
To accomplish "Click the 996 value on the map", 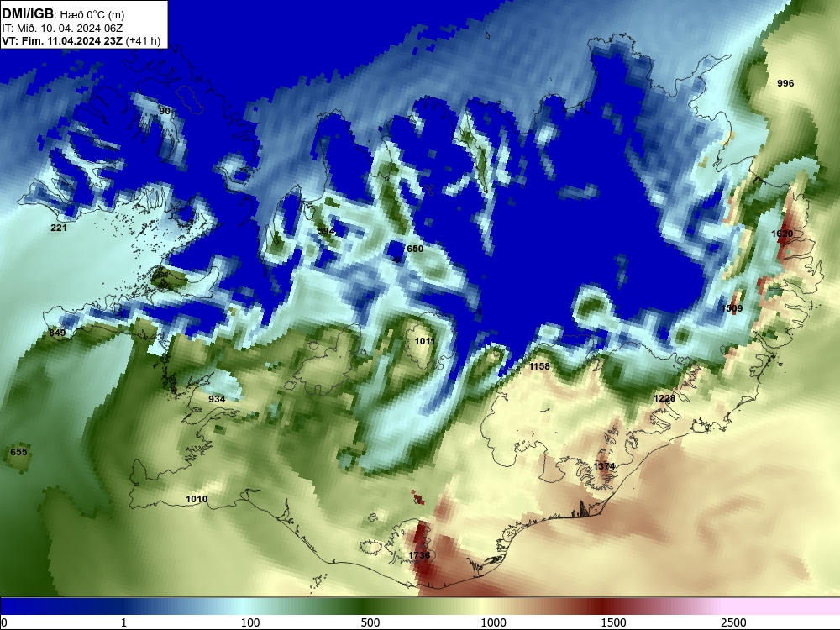I will tap(785, 83).
